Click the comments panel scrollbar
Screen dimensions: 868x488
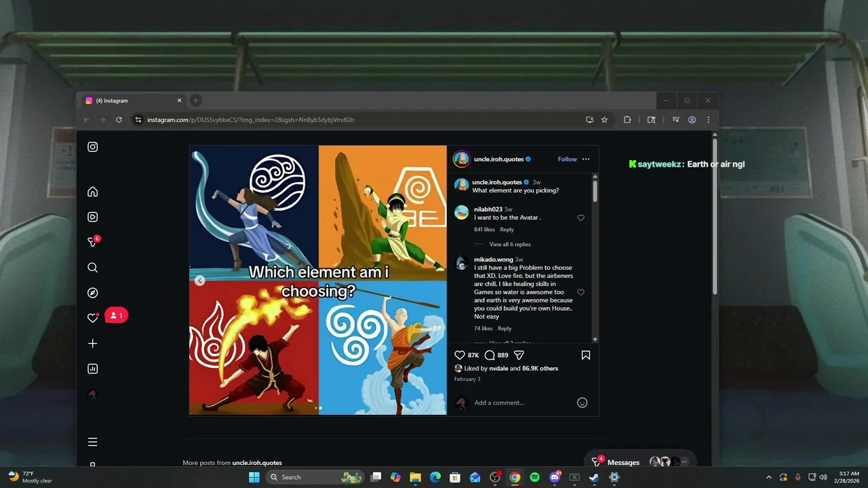pos(595,190)
